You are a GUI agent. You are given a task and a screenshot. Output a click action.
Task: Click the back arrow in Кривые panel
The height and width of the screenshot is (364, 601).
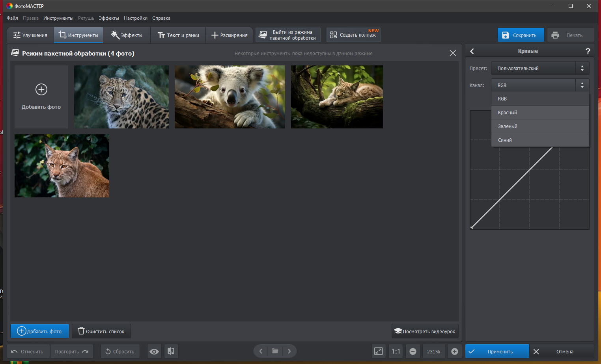click(x=472, y=51)
